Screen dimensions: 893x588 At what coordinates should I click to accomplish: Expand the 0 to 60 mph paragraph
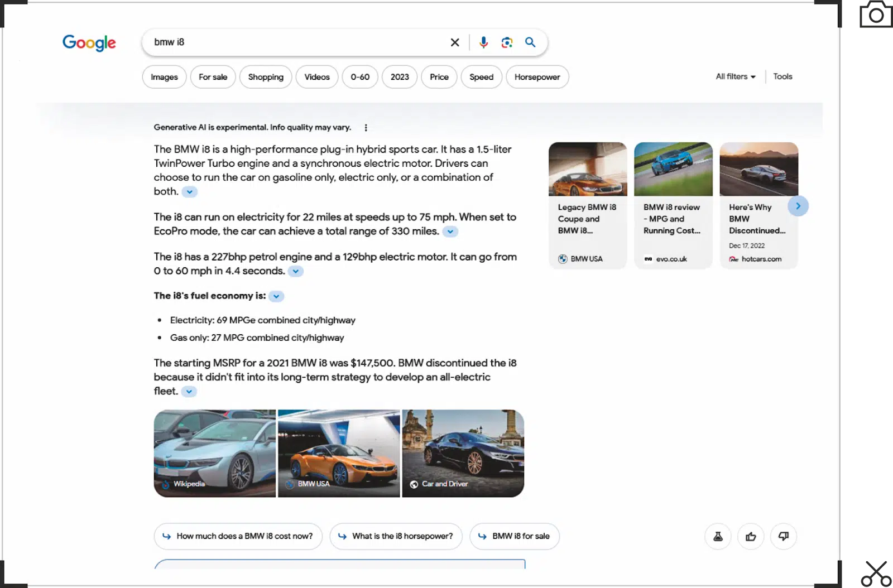[296, 271]
